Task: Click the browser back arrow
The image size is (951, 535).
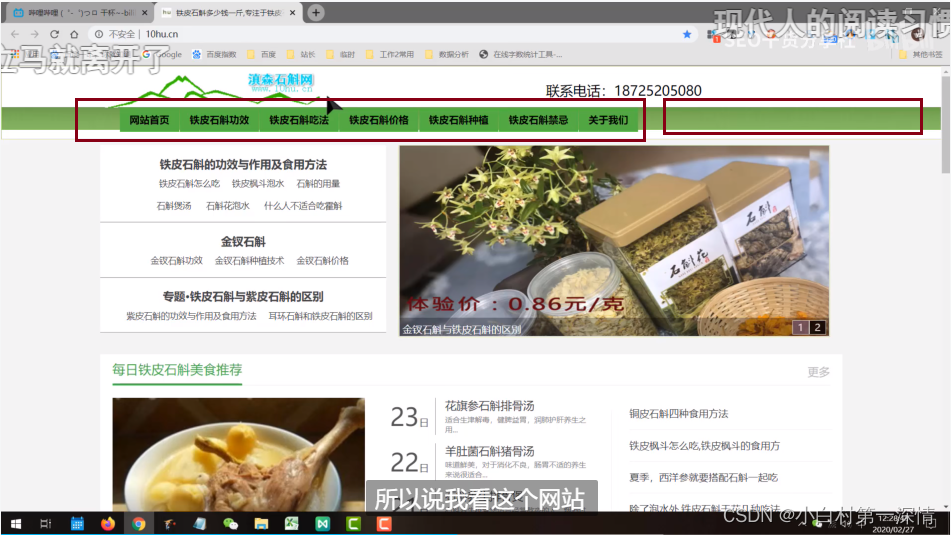Action: tap(15, 34)
